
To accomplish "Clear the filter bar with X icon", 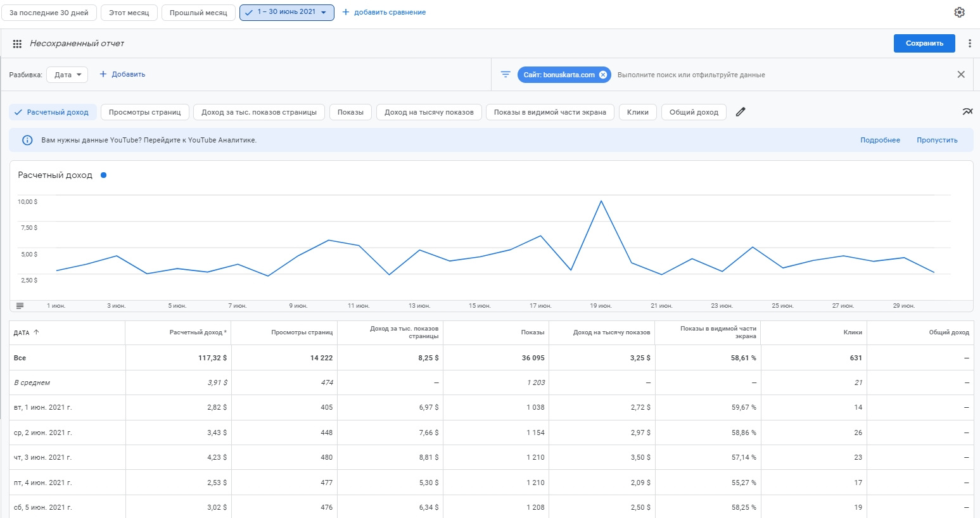I will pos(960,75).
